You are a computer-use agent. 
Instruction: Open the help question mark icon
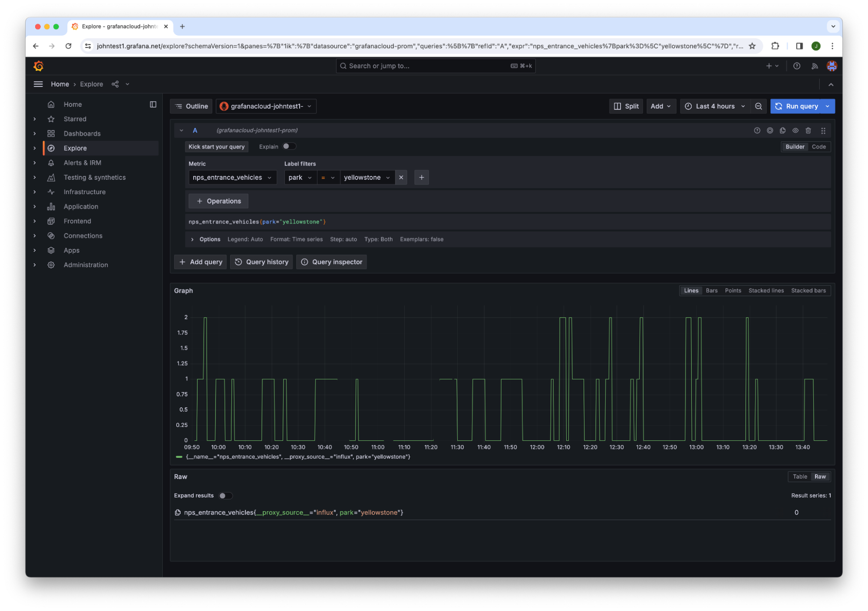pos(797,66)
